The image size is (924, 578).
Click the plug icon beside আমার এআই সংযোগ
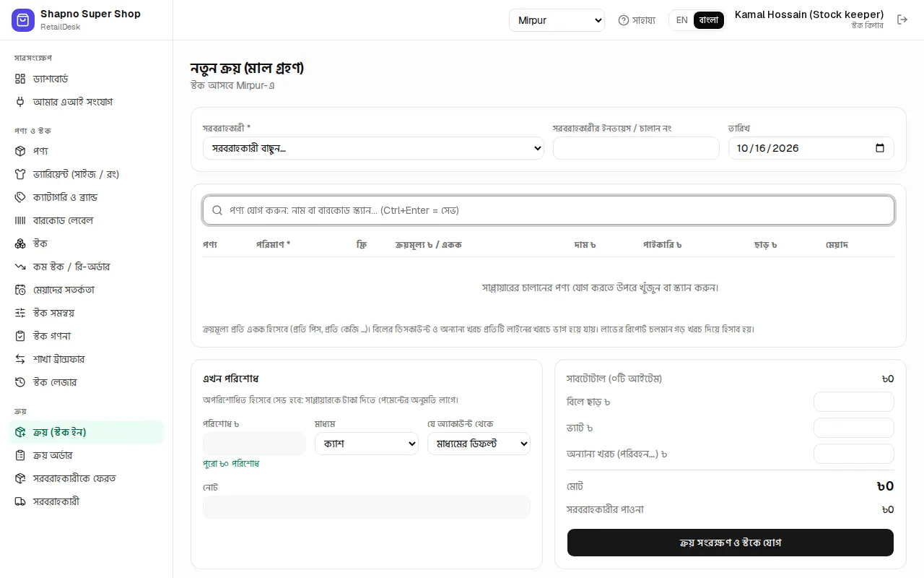pyautogui.click(x=20, y=102)
